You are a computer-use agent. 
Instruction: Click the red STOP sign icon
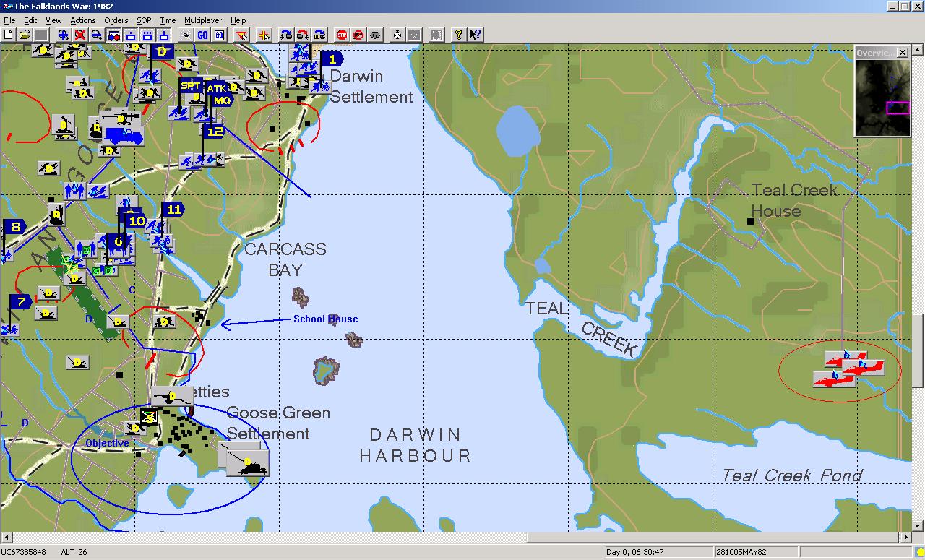(342, 35)
